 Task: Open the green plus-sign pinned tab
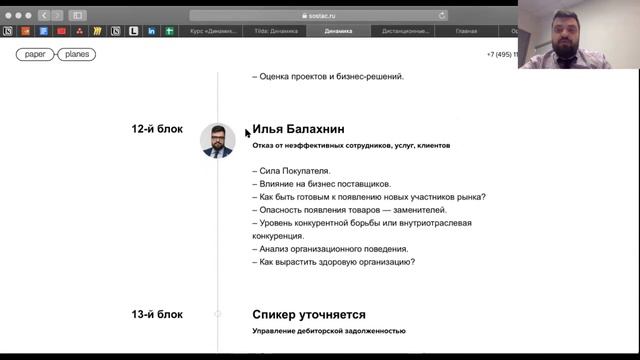coord(169,31)
